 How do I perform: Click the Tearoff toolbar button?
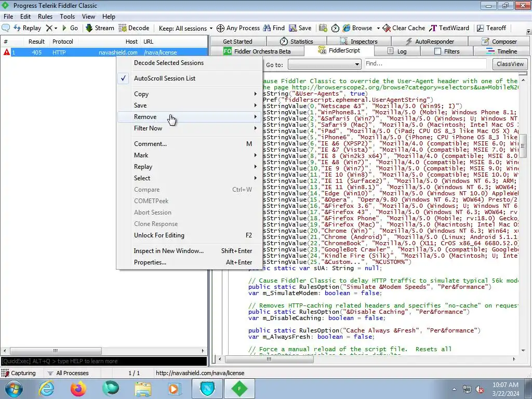491,28
